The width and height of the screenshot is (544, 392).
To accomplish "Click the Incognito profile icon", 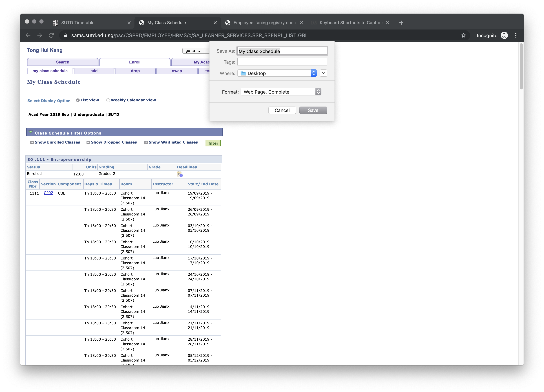I will 504,36.
